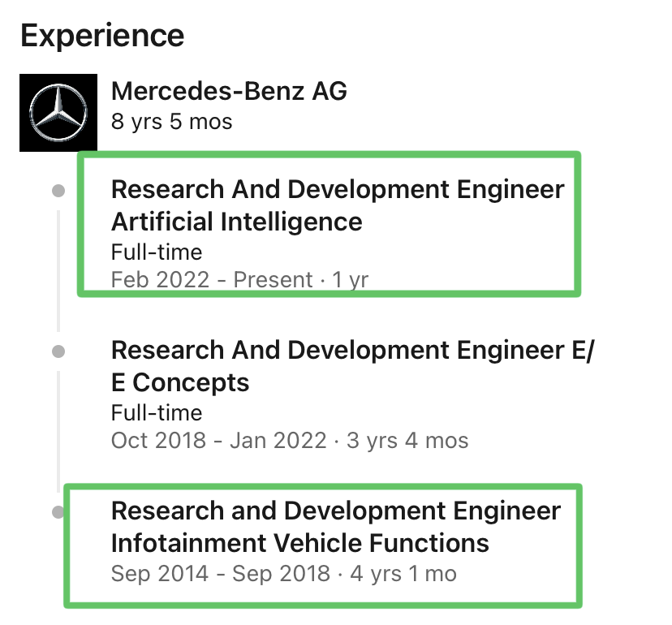The image size is (672, 625).
Task: Open the Infotainment Vehicle Functions job title
Action: 335,526
